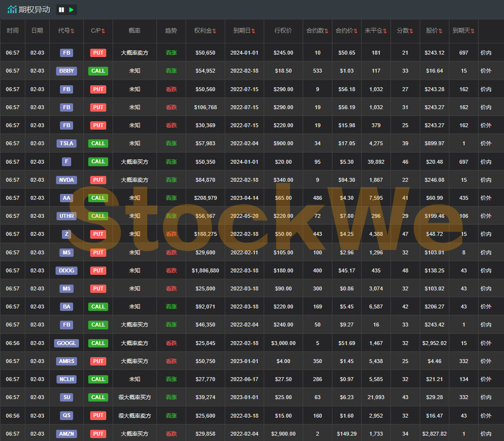The width and height of the screenshot is (504, 441).
Task: Select stock price $2,952.02
Action: click(x=434, y=343)
